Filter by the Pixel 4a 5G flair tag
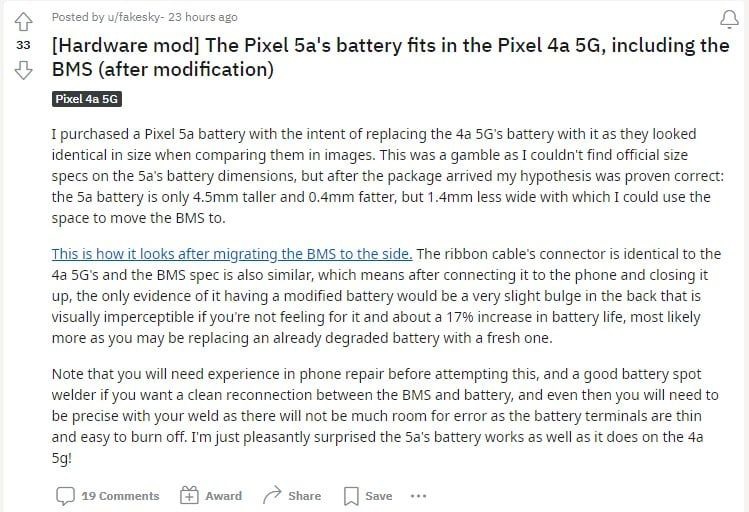749x512 pixels. point(86,99)
